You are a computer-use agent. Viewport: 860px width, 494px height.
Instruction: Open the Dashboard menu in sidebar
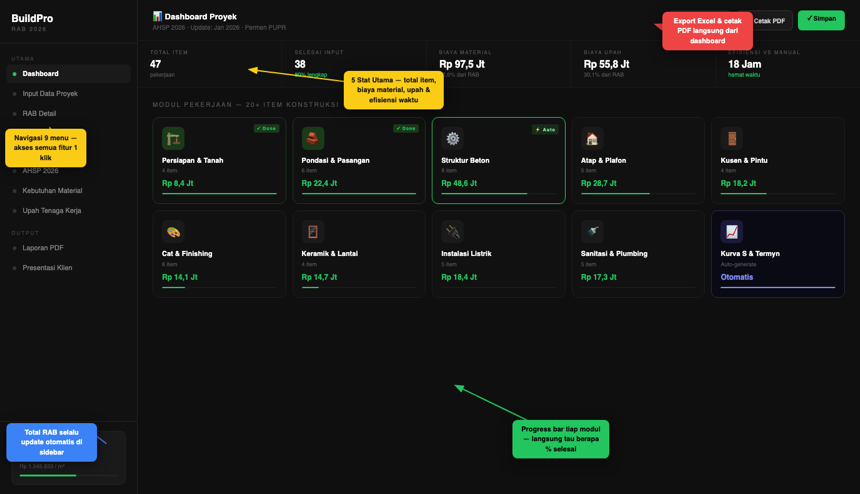click(x=69, y=73)
